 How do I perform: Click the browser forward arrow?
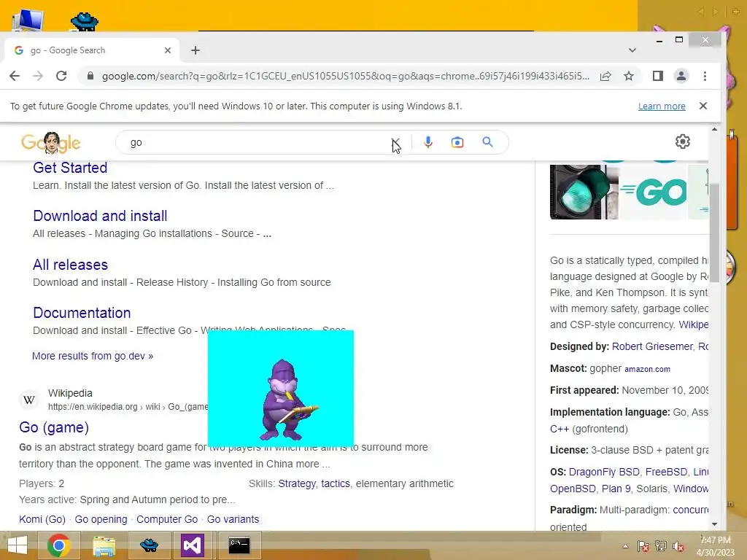point(38,76)
